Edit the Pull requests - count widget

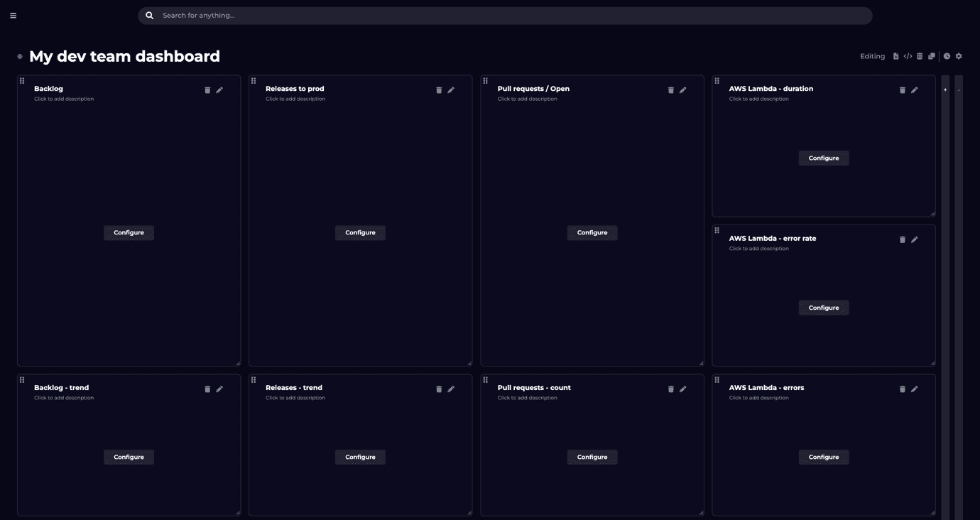[683, 389]
